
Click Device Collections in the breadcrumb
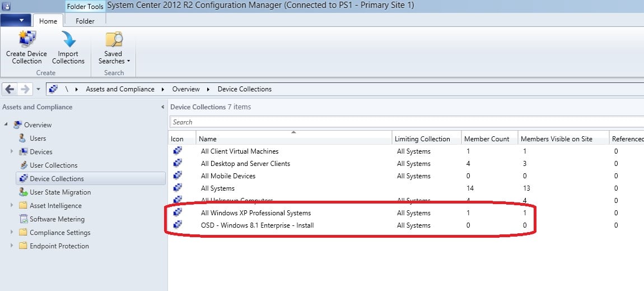pyautogui.click(x=244, y=89)
